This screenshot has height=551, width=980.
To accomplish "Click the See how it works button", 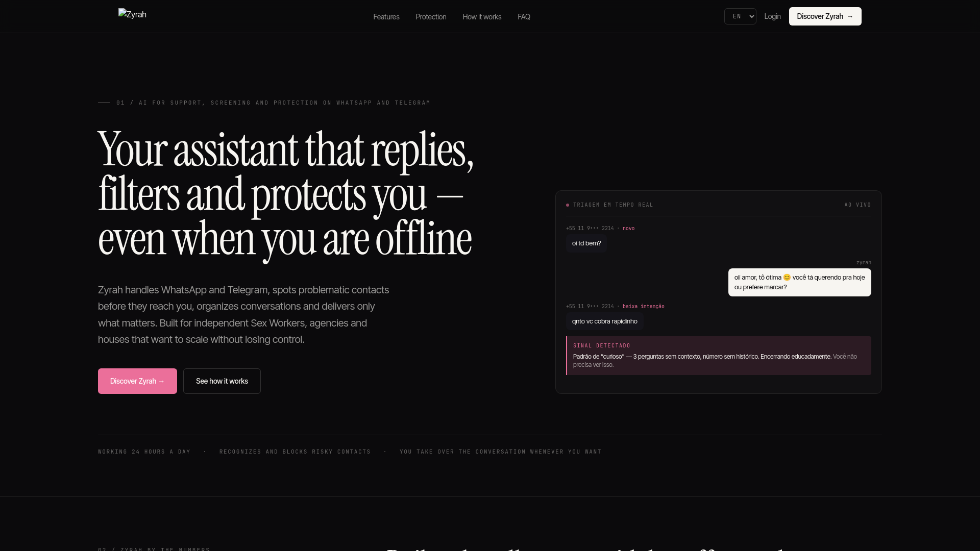I will [x=222, y=381].
